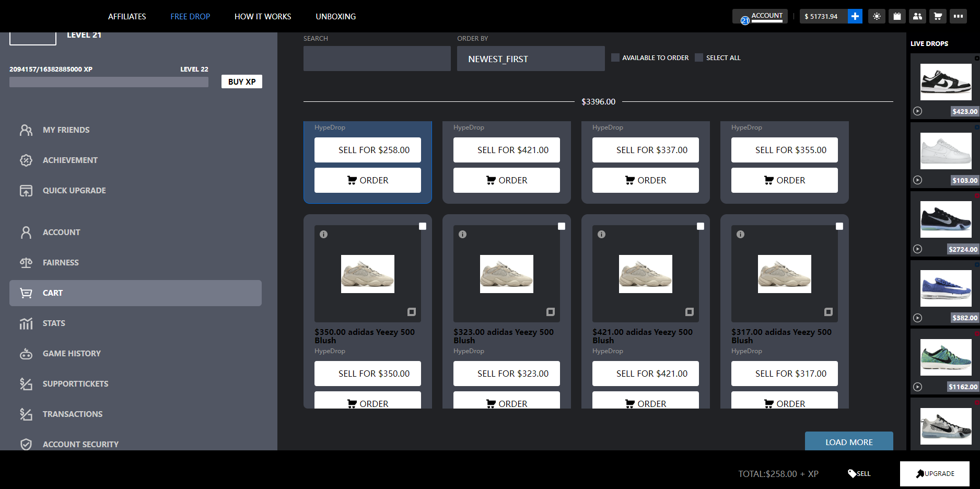Viewport: 980px width, 489px height.
Task: Click Sell For $258.00
Action: click(x=368, y=150)
